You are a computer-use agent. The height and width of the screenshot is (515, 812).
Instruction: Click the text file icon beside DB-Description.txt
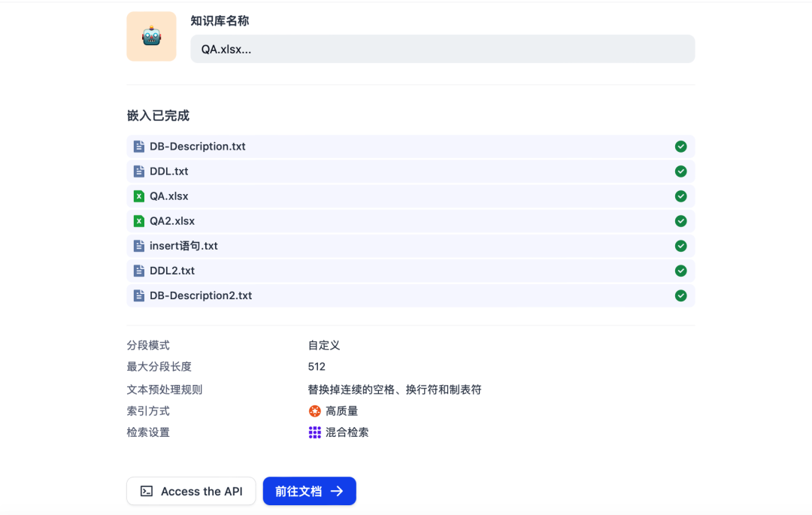pyautogui.click(x=139, y=146)
